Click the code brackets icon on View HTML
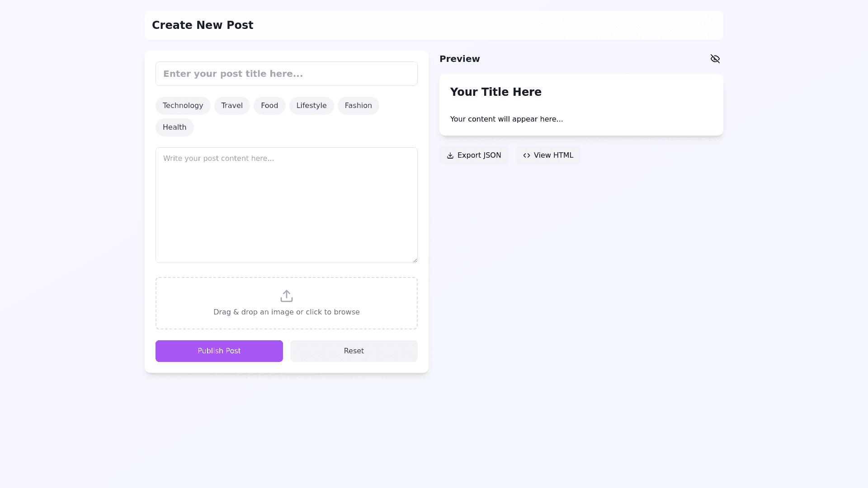This screenshot has width=868, height=488. 526,155
